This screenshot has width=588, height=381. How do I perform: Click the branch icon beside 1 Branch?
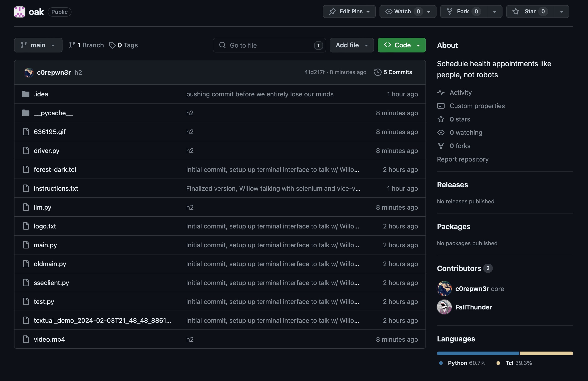[x=72, y=45]
